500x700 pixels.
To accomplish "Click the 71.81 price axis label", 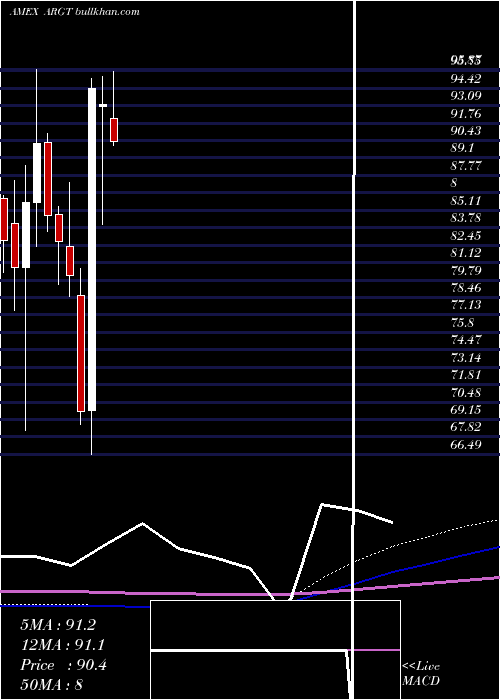I will pyautogui.click(x=466, y=375).
